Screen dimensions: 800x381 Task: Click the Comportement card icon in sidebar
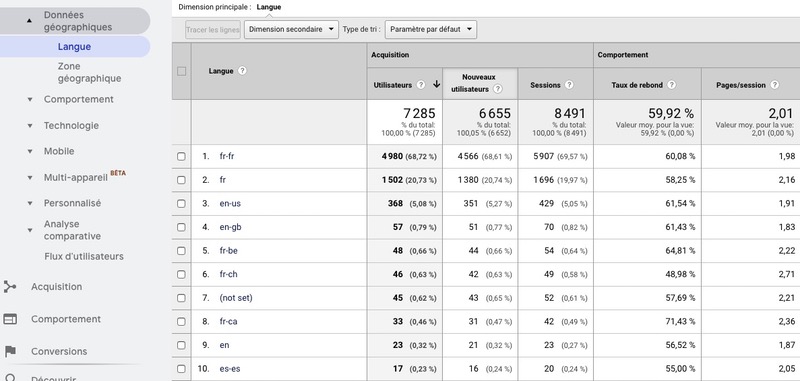click(10, 319)
